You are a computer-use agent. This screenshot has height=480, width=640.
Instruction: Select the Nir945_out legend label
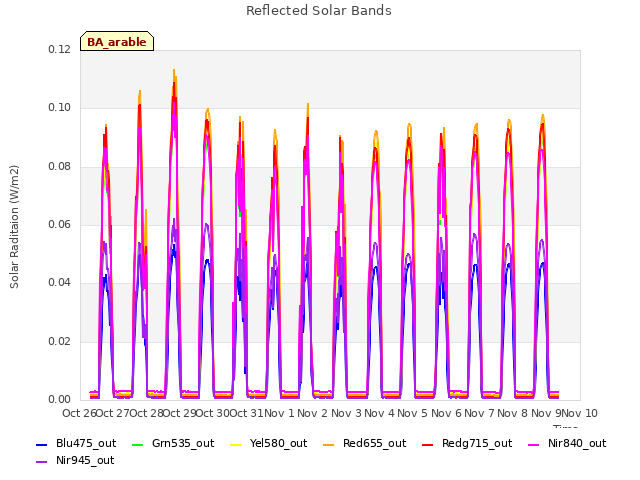click(x=85, y=460)
